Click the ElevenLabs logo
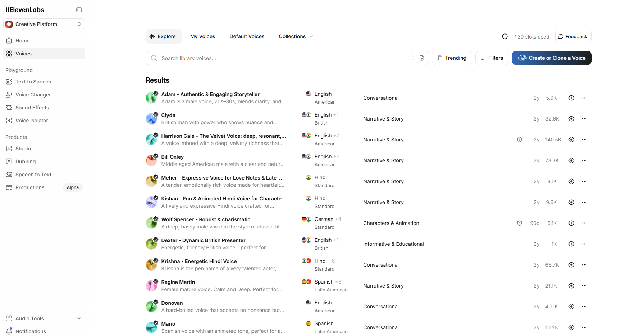 25,10
